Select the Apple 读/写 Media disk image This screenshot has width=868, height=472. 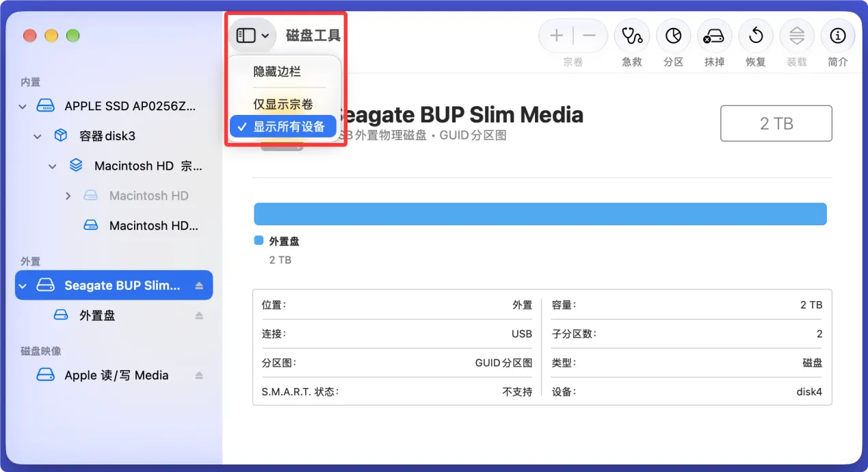coord(114,375)
